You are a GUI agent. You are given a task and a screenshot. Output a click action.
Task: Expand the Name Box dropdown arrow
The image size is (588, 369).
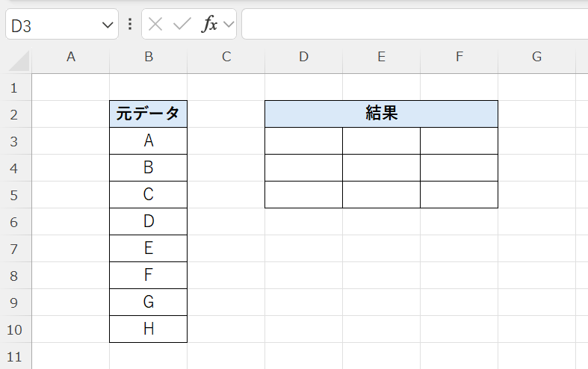tap(106, 25)
